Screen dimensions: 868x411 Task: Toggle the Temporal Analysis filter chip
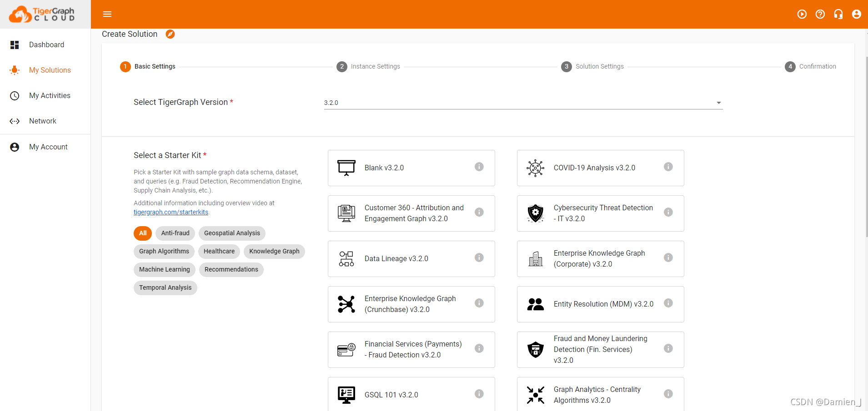tap(166, 288)
